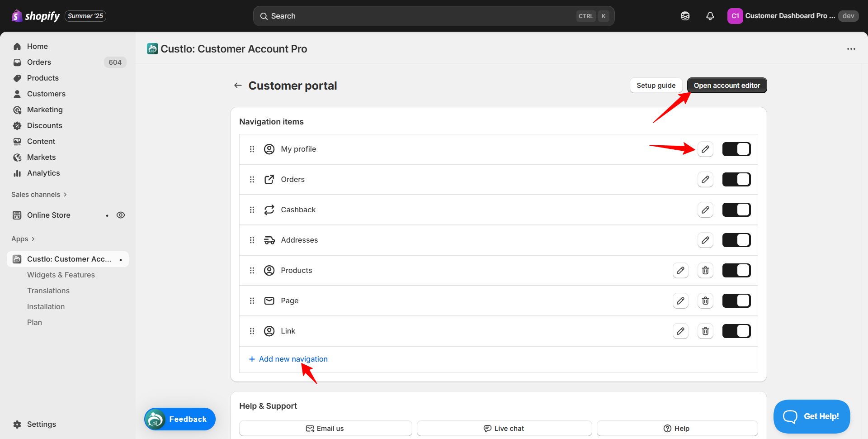The width and height of the screenshot is (868, 439).
Task: Click the Email us button
Action: (x=325, y=428)
